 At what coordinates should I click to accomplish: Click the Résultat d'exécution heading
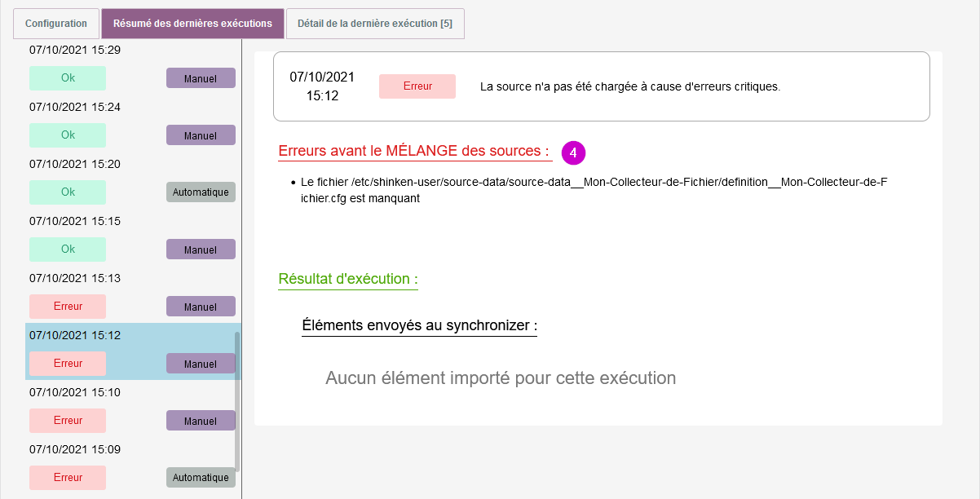pos(348,279)
